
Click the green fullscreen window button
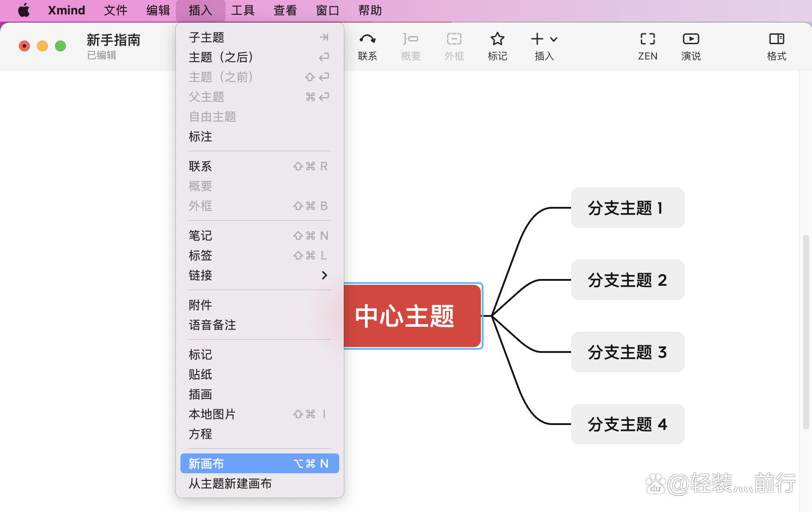pyautogui.click(x=60, y=46)
